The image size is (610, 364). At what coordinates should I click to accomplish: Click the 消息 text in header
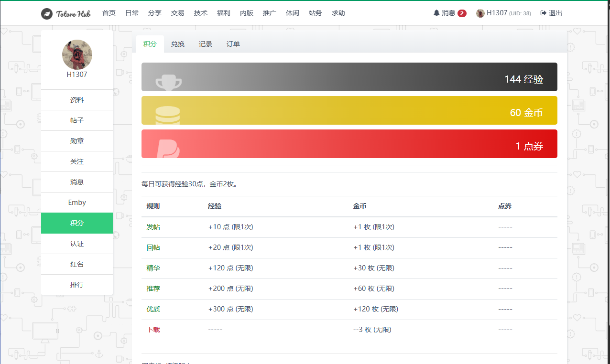click(448, 13)
